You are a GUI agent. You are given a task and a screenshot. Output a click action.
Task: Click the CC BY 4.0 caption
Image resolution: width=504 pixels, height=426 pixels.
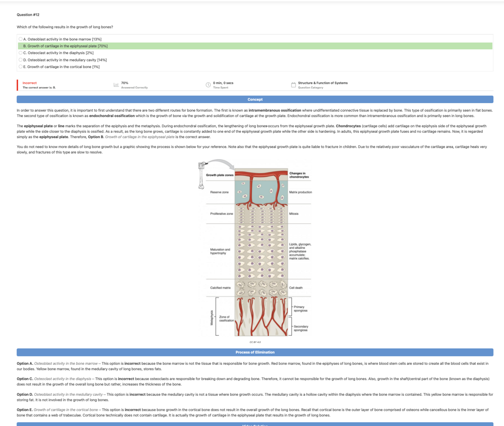click(x=255, y=342)
